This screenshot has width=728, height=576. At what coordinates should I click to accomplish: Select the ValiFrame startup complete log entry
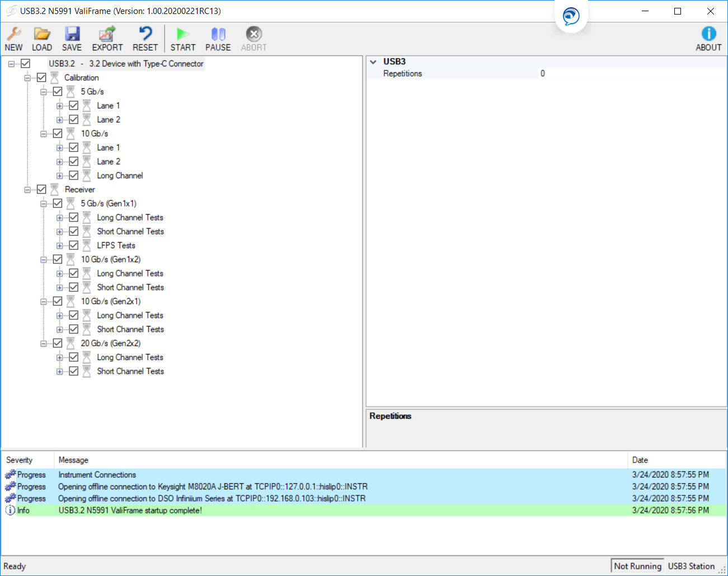click(x=130, y=510)
